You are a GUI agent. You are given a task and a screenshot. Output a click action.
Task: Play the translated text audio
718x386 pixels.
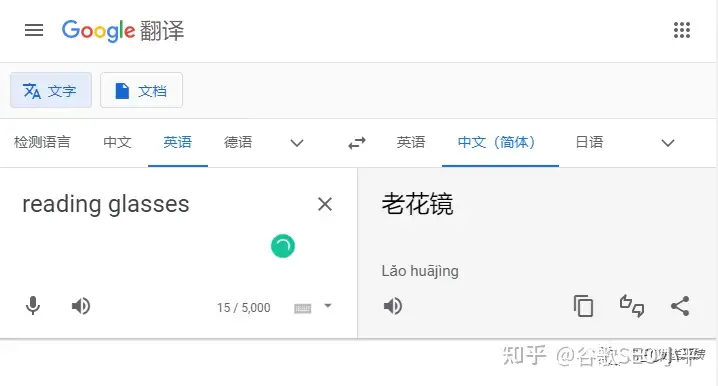click(x=392, y=306)
